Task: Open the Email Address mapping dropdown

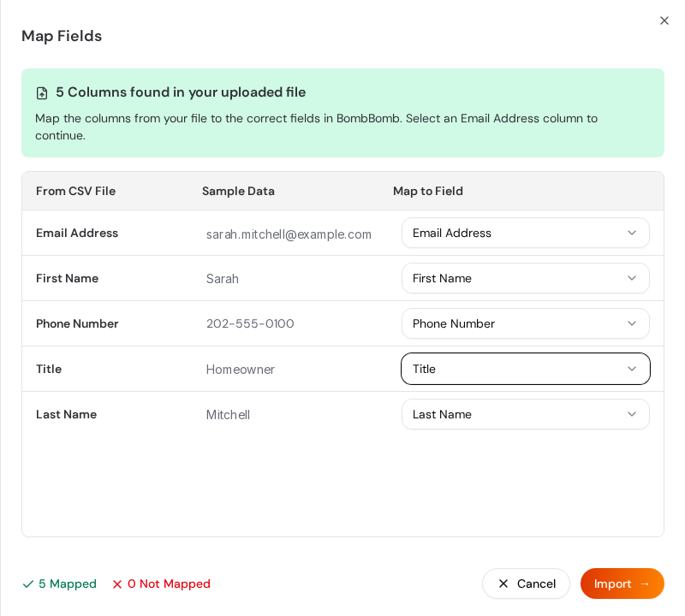Action: [x=525, y=233]
